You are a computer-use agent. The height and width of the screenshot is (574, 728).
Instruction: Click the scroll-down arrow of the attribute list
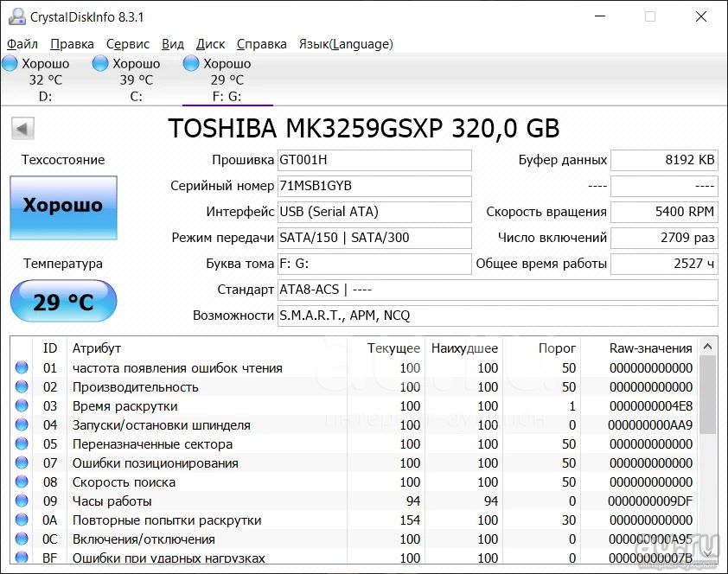[x=707, y=552]
